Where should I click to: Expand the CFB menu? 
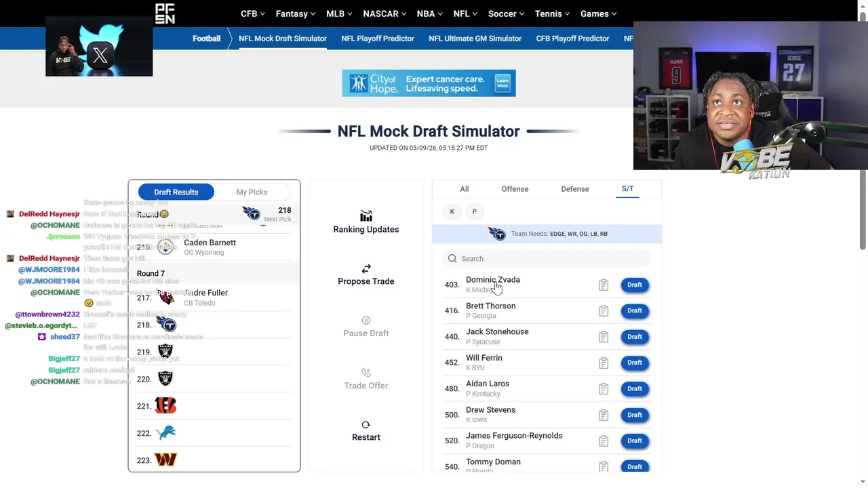click(253, 14)
